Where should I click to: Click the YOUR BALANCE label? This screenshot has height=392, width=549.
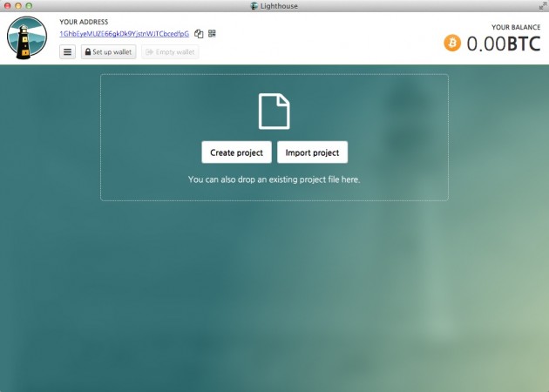click(516, 27)
